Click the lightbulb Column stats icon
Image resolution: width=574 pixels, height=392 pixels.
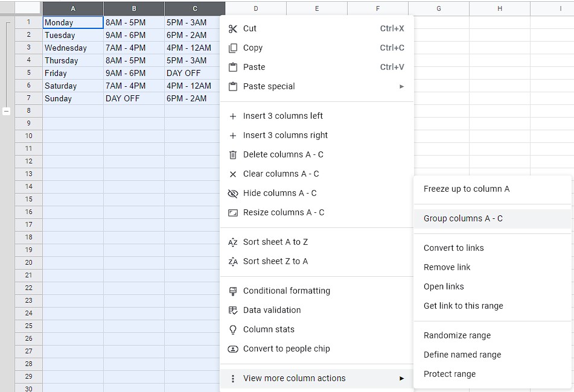[x=233, y=329]
